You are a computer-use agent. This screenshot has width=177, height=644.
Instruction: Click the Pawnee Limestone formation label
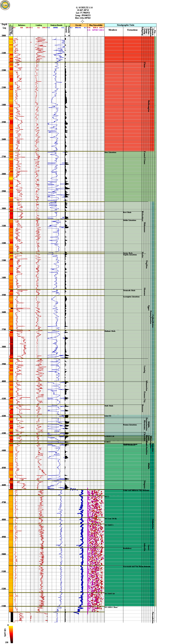[130, 425]
